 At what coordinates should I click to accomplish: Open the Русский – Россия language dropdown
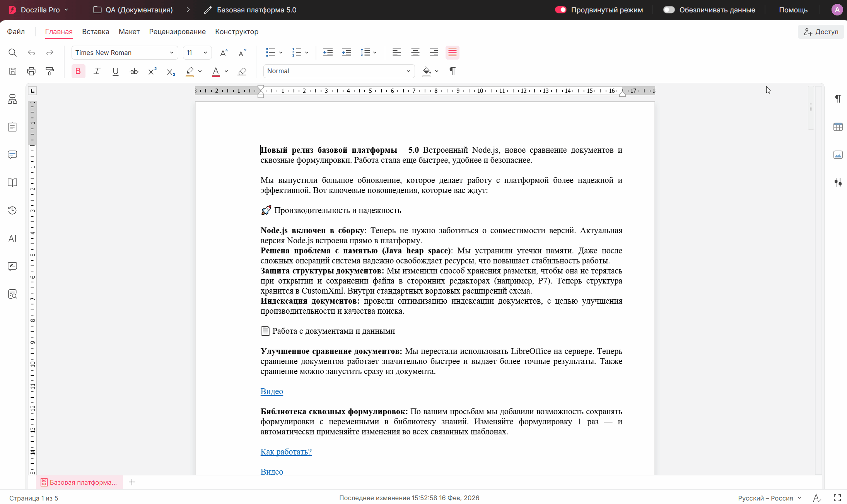click(769, 498)
